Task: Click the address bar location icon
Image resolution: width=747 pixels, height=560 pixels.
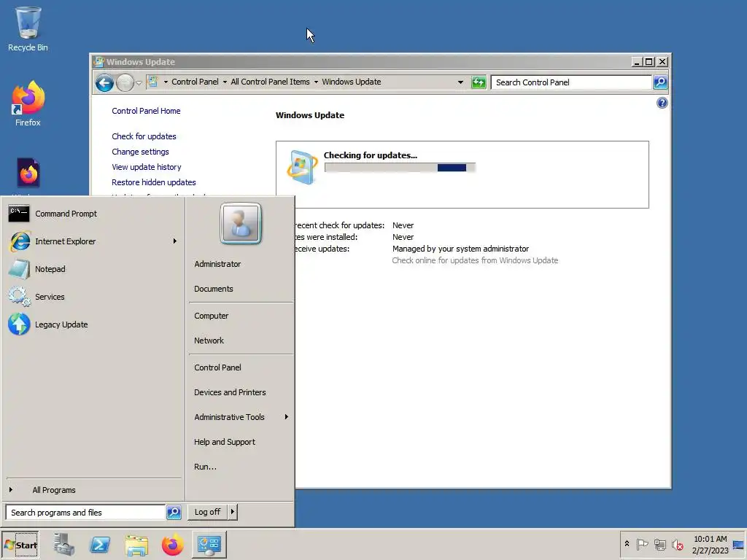Action: click(153, 82)
